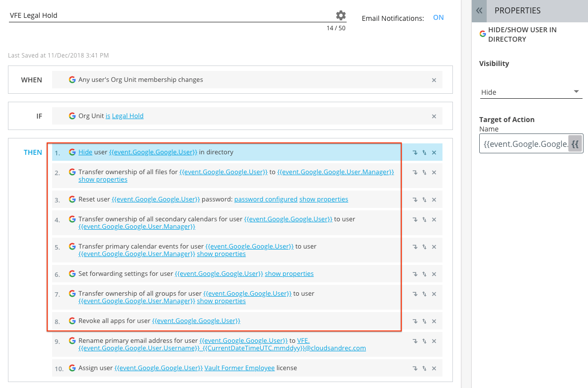Select the PROPERTIES panel header
Screen dimensions: 588x388
(x=518, y=10)
